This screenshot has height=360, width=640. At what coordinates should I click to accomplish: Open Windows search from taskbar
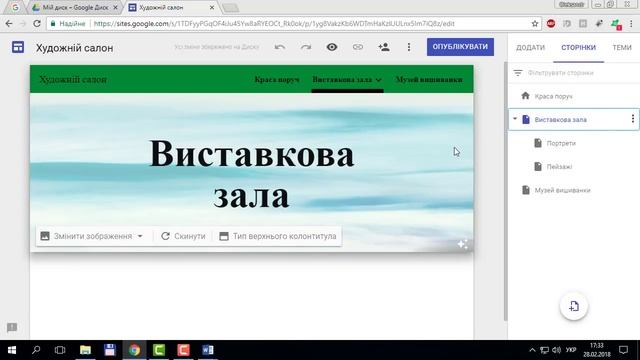click(36, 350)
